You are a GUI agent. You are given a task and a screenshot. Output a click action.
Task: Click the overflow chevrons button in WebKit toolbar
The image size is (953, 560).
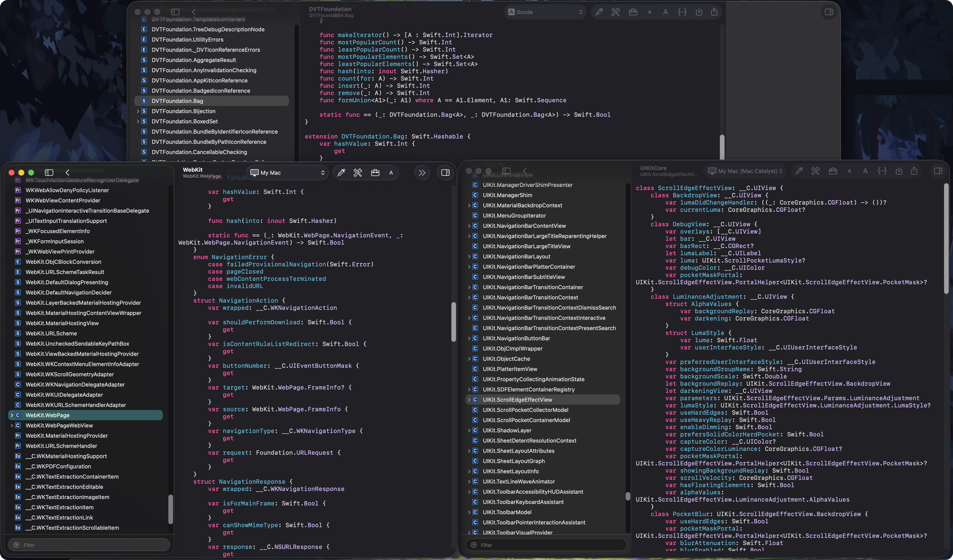pos(422,172)
